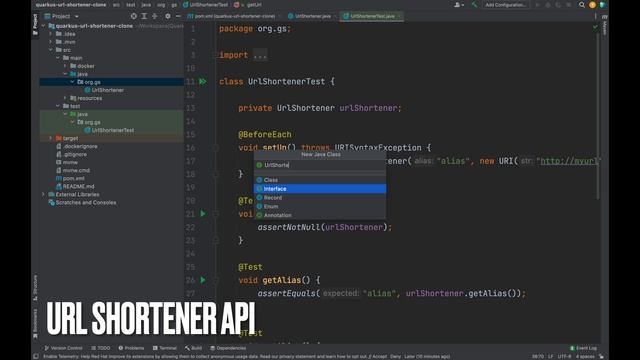The width and height of the screenshot is (640, 360).
Task: Open the Structure tool window
Action: coord(35,288)
